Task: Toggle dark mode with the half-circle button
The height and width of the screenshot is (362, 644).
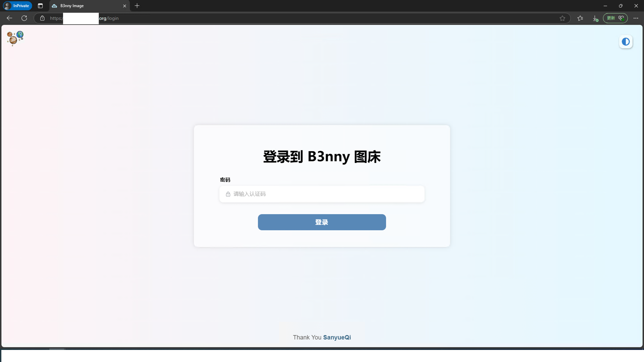Action: tap(626, 41)
